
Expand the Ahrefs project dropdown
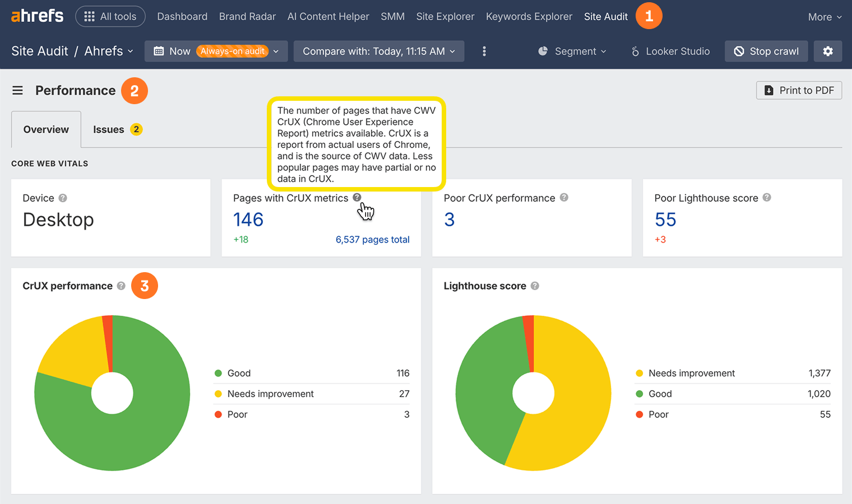pyautogui.click(x=109, y=51)
